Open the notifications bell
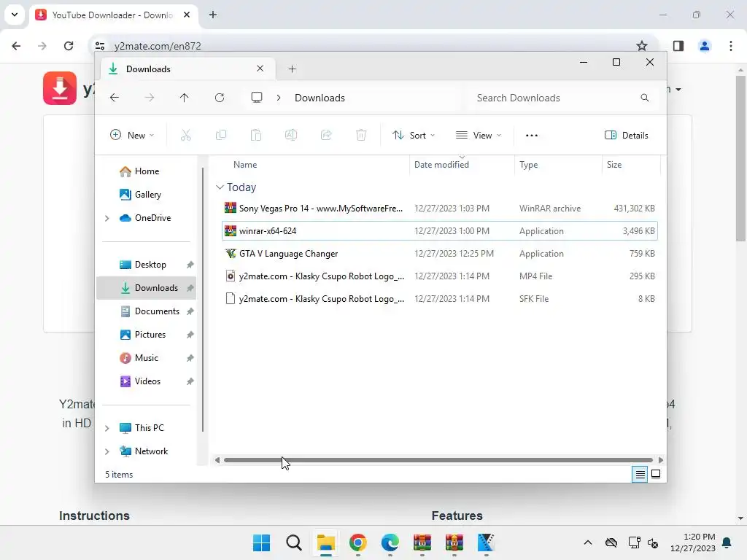Viewport: 747px width, 560px height. pos(727,542)
